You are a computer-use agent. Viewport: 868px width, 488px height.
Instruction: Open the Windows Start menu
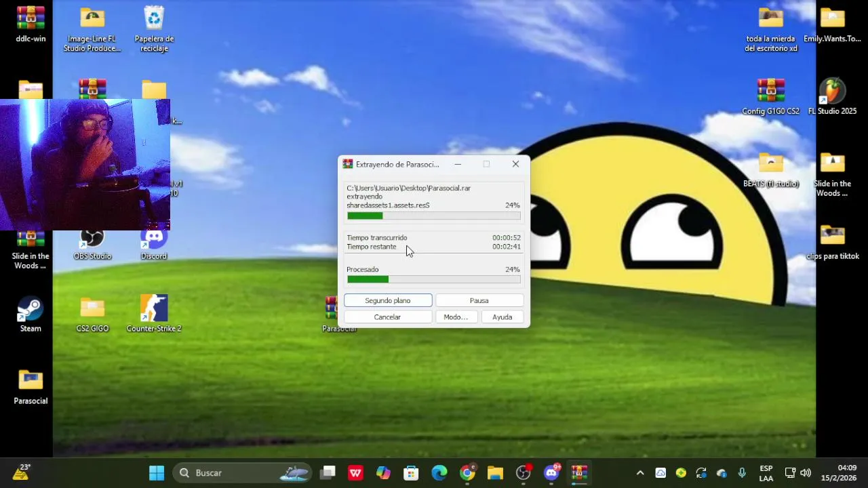coord(157,473)
